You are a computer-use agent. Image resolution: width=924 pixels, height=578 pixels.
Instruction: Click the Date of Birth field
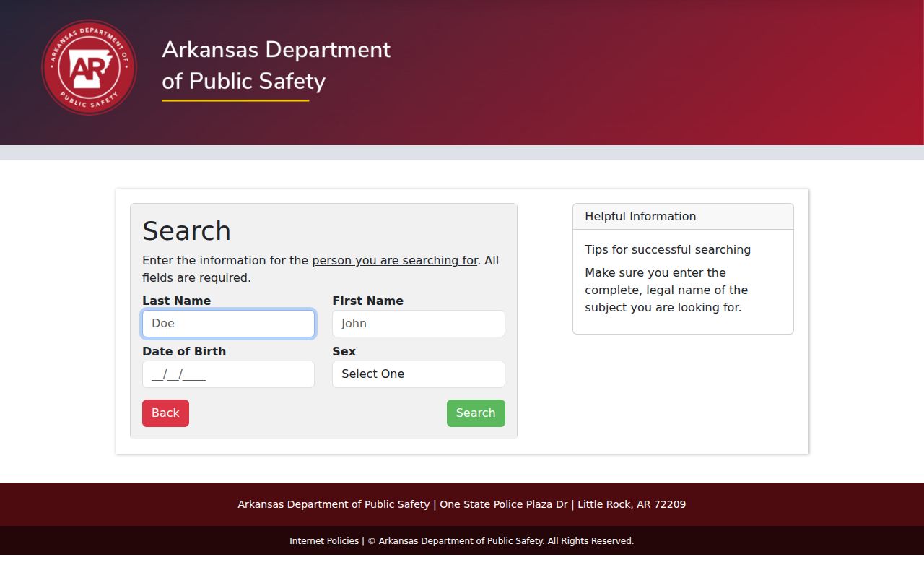pyautogui.click(x=228, y=374)
